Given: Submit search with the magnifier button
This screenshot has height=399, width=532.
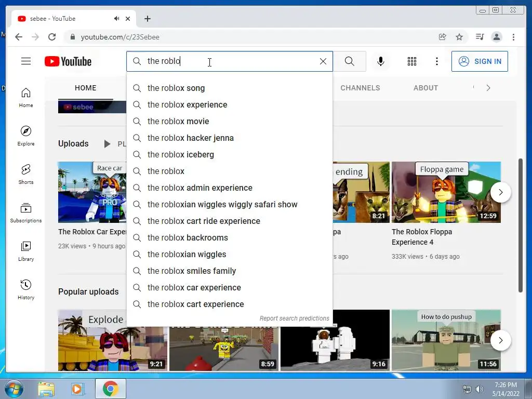Looking at the screenshot, I should pos(350,61).
